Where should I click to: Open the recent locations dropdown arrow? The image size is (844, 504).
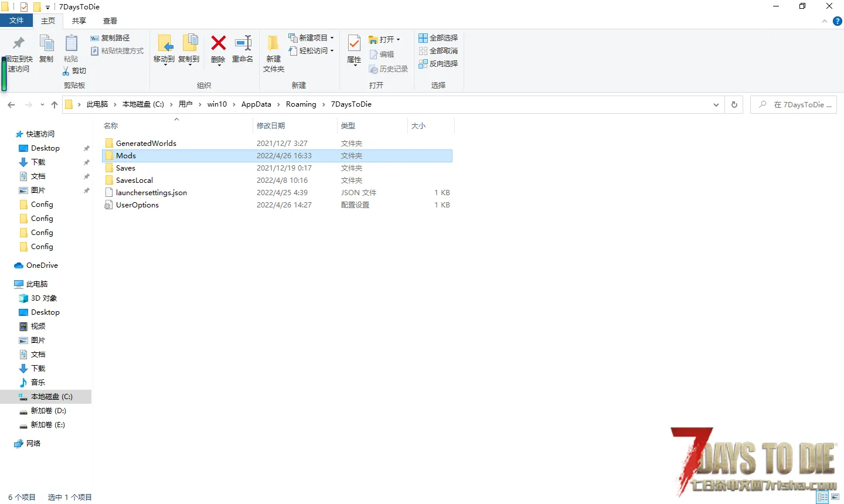42,105
